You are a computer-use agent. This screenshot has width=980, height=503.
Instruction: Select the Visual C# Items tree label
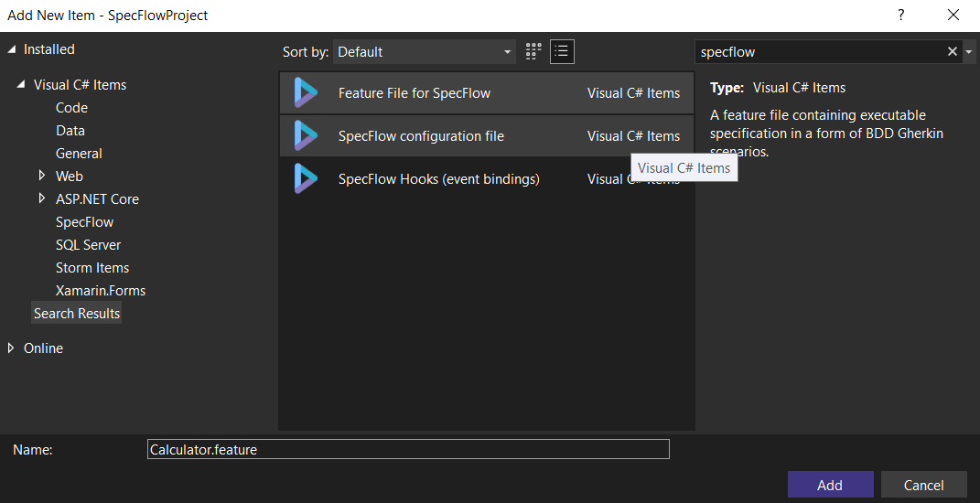[x=80, y=85]
